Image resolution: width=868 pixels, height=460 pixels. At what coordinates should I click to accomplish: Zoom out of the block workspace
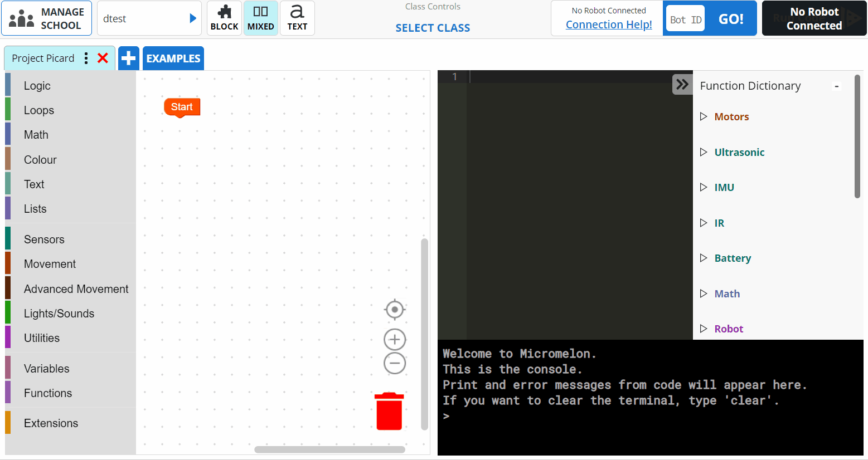[x=395, y=364]
